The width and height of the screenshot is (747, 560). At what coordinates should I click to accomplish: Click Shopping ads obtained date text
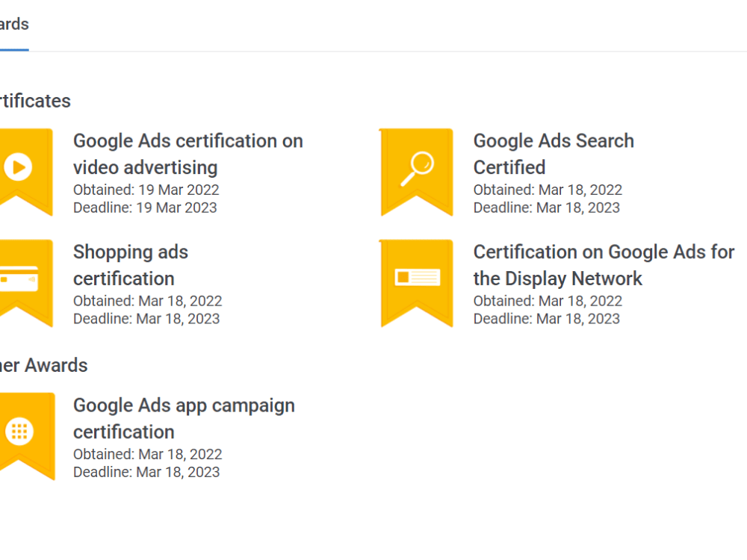148,301
